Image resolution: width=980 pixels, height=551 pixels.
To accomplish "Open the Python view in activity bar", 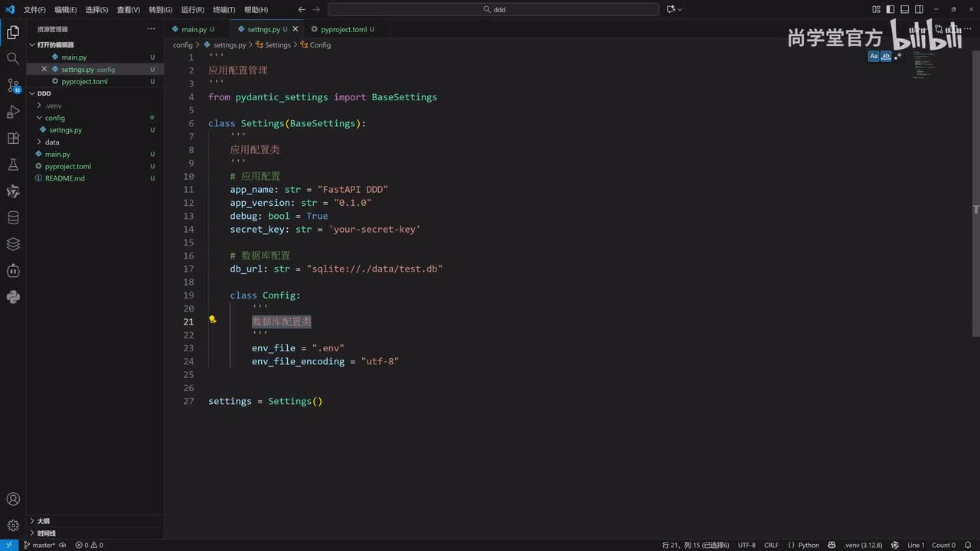I will pyautogui.click(x=13, y=297).
